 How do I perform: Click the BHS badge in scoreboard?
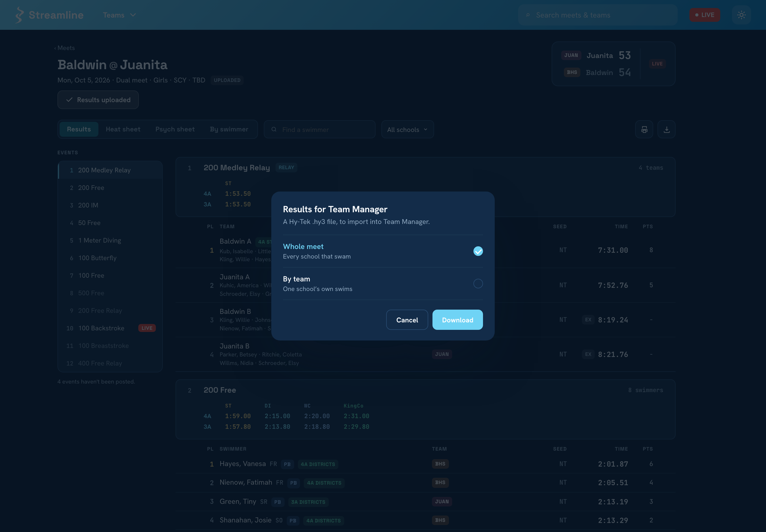[x=572, y=72]
